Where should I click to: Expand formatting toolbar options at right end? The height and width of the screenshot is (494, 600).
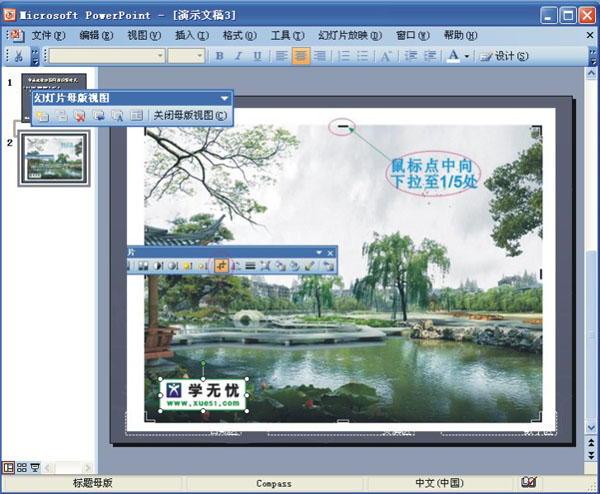coord(592,56)
